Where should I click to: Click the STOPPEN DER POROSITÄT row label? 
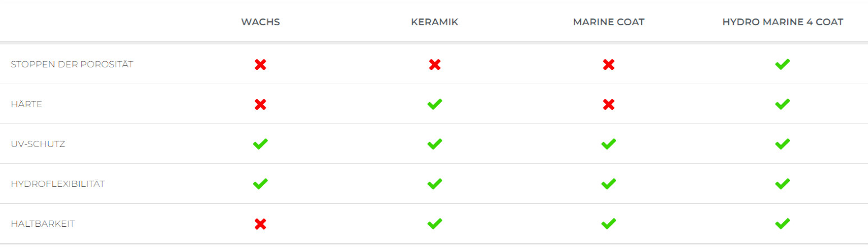click(72, 64)
